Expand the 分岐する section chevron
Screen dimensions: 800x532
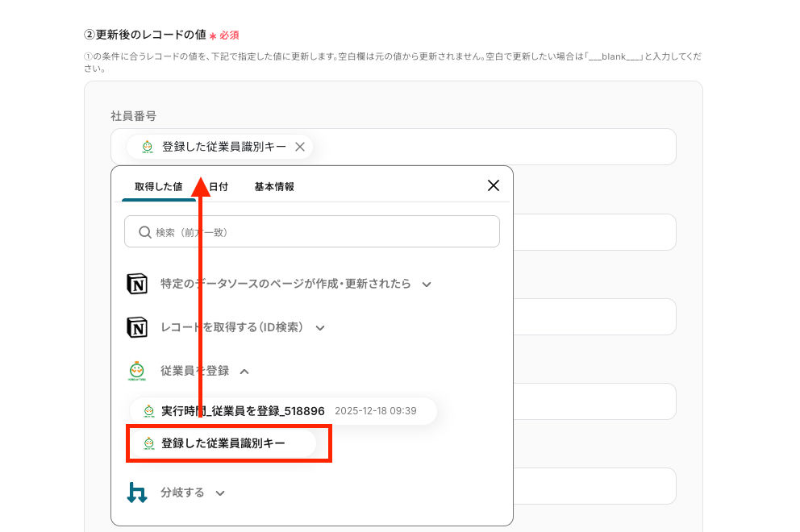pos(220,493)
